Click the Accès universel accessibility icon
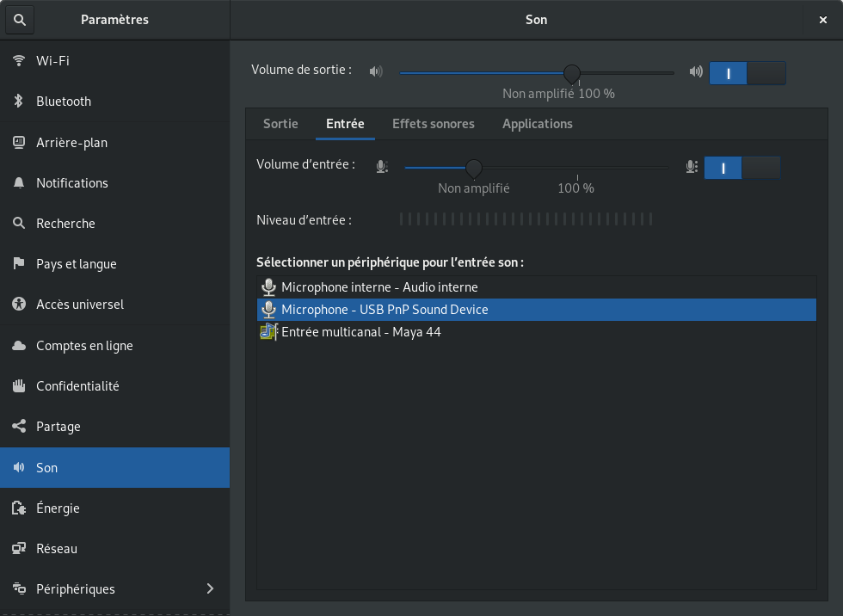Screen dimensions: 843x616 [19, 305]
